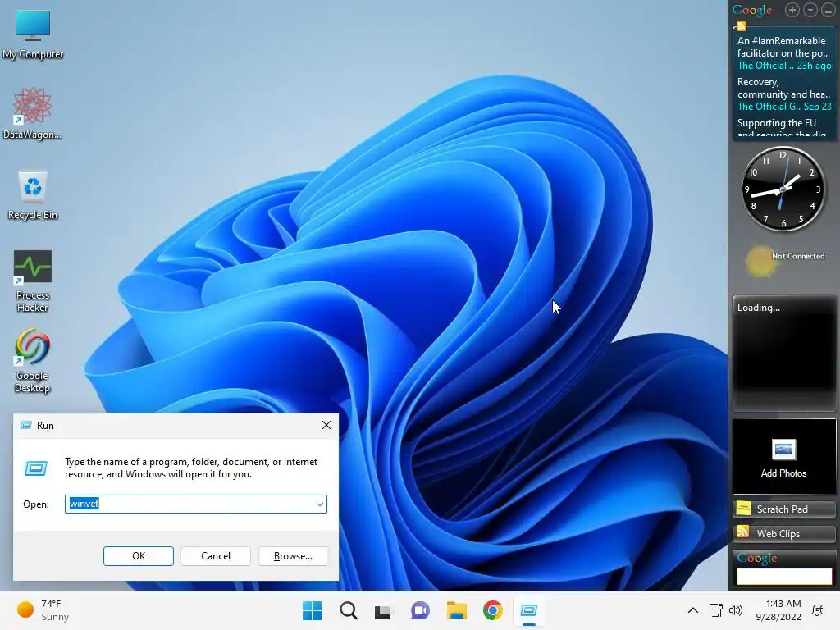Open the Recovery, community news headline
Viewport: 840px width, 630px height.
click(x=783, y=88)
